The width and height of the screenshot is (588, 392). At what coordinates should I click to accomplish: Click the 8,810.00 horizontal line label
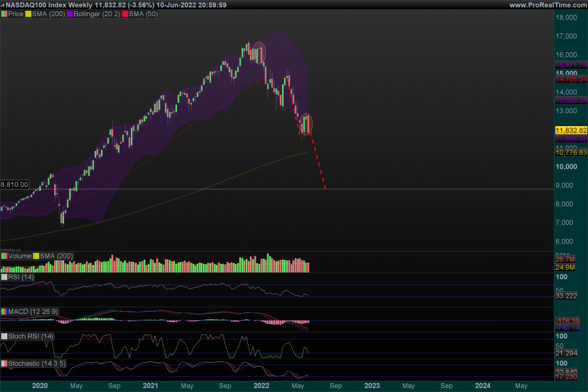[x=14, y=184]
